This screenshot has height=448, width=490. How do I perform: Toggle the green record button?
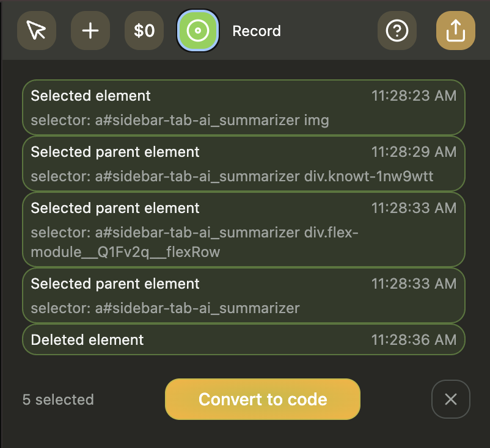[197, 31]
